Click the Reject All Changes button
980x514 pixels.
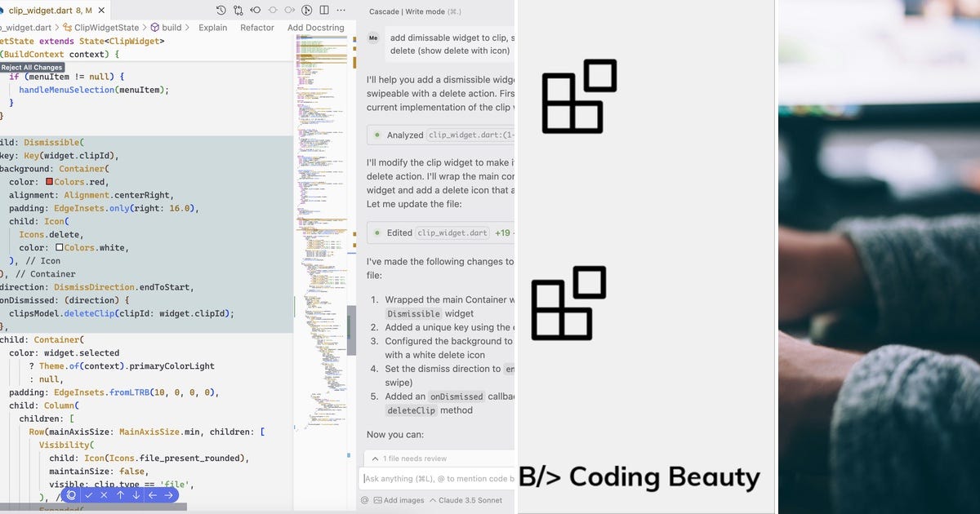(x=32, y=67)
